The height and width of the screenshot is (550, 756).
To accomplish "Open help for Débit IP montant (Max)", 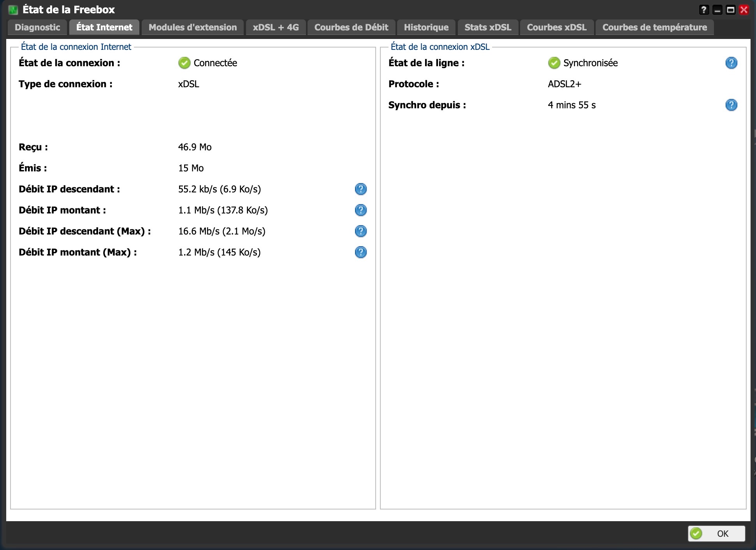I will coord(361,252).
